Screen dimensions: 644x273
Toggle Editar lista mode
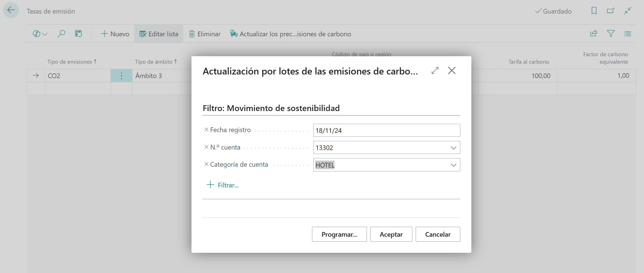pyautogui.click(x=159, y=34)
